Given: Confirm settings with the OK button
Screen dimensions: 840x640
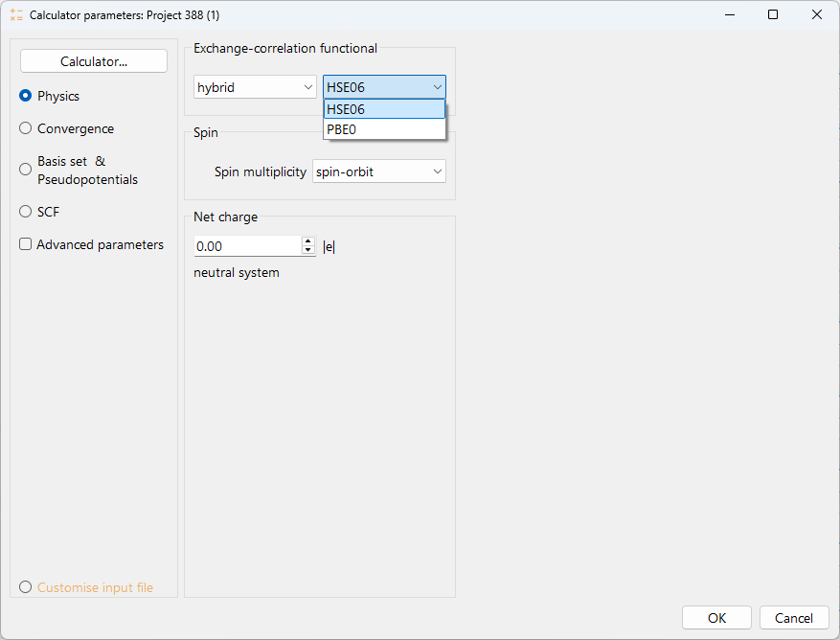Looking at the screenshot, I should click(716, 618).
